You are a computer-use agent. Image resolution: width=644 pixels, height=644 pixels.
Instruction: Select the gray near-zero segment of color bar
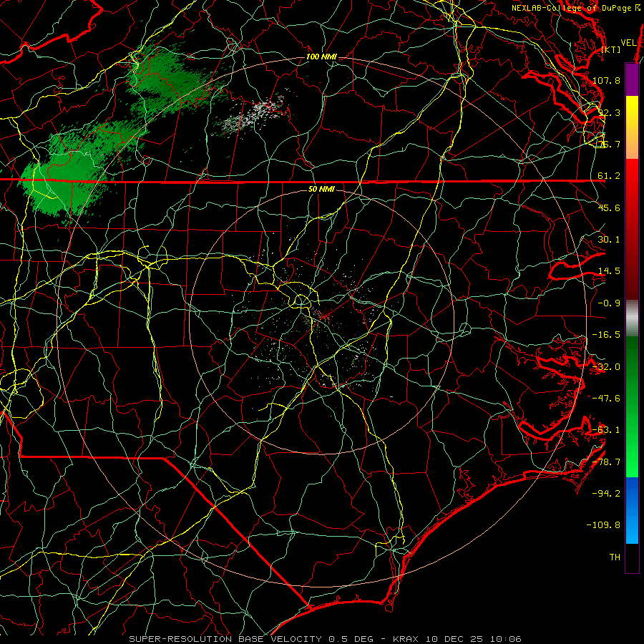click(x=632, y=318)
